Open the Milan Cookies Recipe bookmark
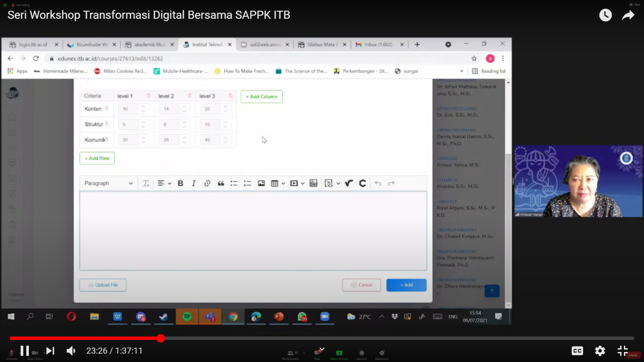644x362 pixels. [x=120, y=71]
